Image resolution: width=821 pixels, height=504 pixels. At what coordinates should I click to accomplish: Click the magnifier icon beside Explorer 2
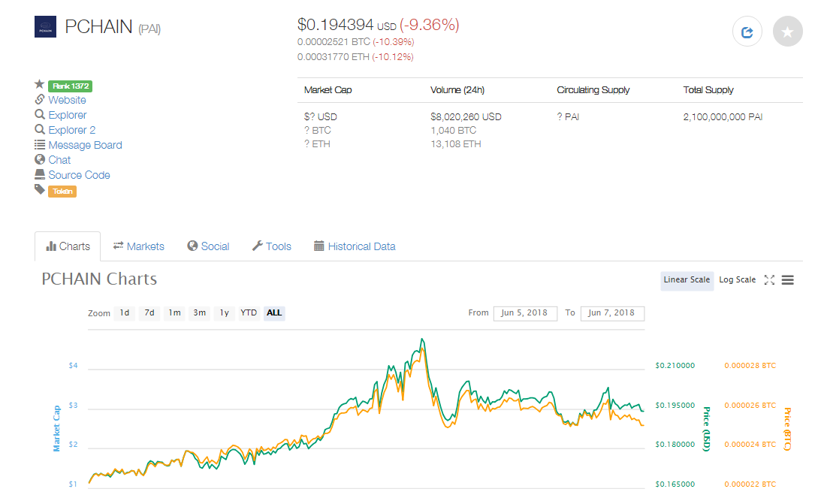(x=40, y=129)
